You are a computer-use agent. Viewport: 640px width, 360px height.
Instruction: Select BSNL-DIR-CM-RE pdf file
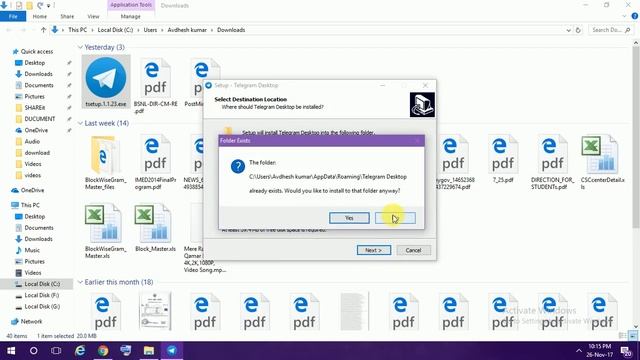pyautogui.click(x=156, y=86)
